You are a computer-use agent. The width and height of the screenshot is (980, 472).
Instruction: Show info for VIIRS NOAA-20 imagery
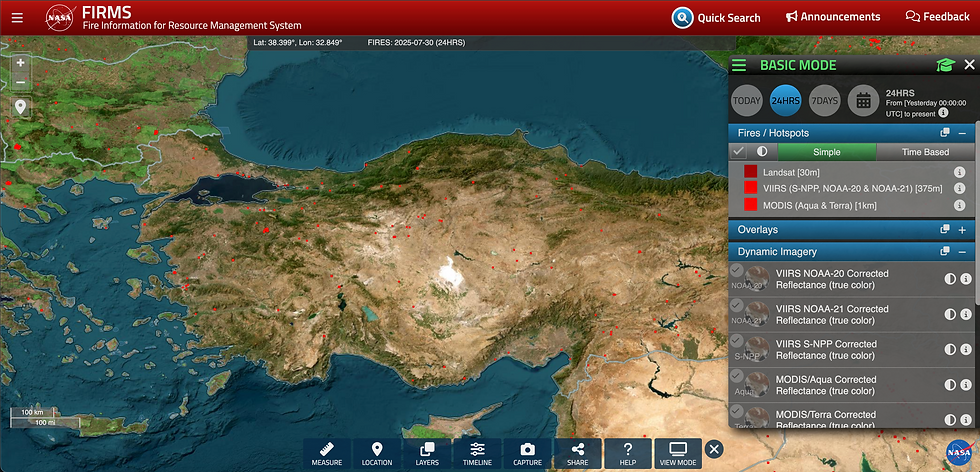[966, 279]
